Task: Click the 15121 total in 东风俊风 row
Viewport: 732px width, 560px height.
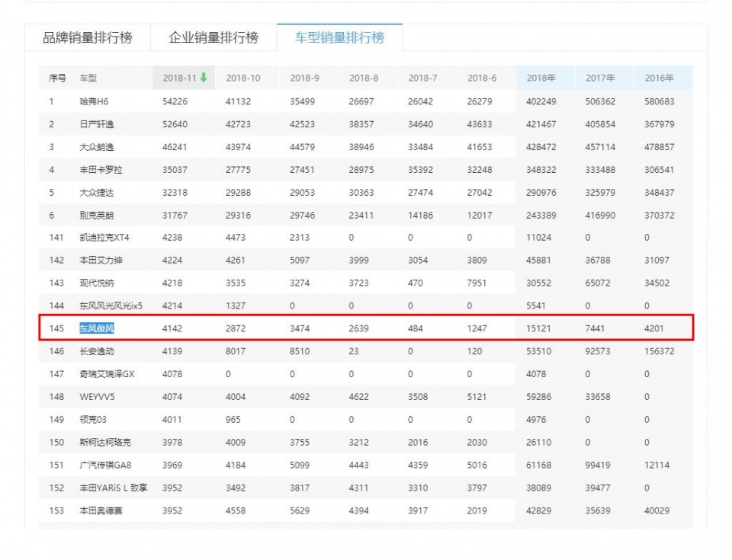Action: 539,328
